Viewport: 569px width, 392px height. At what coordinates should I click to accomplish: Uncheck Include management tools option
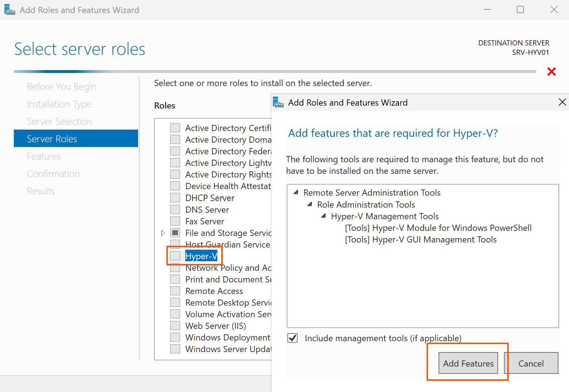292,338
